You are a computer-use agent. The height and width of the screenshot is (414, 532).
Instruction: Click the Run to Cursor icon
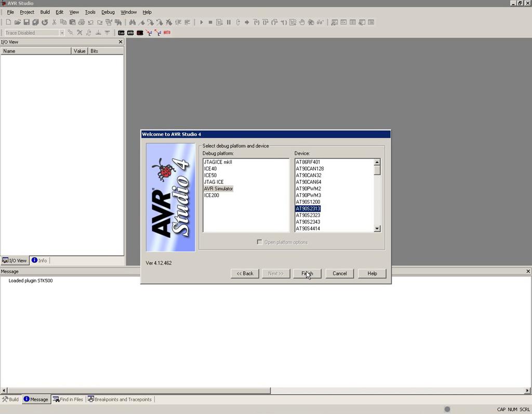(284, 22)
